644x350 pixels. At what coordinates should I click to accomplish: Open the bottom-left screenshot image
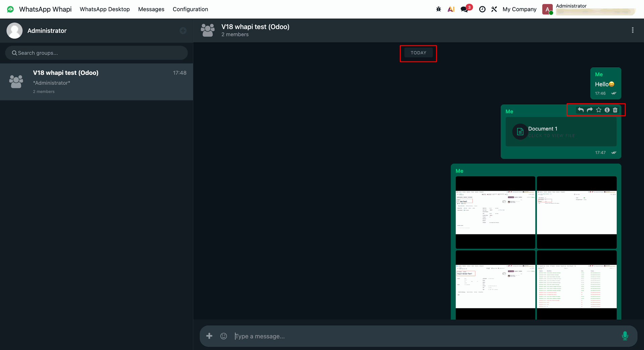tap(495, 285)
